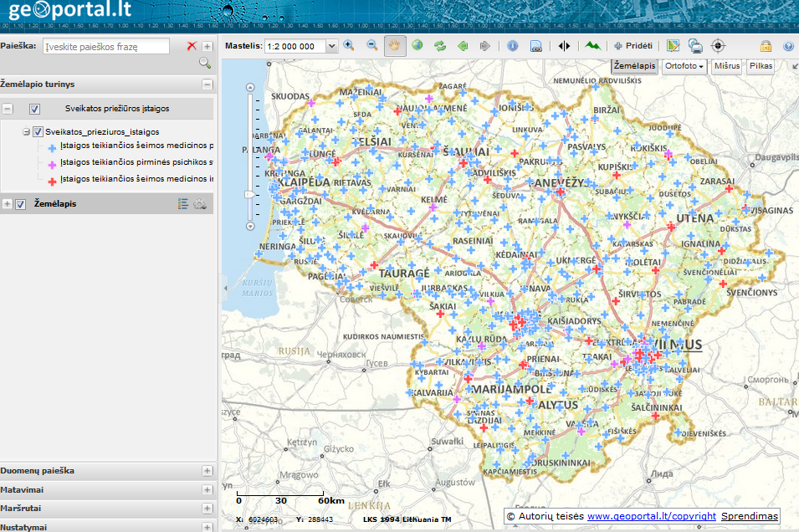Collapse the Žemėlapio turinys panel
Image resolution: width=799 pixels, height=532 pixels.
point(207,84)
